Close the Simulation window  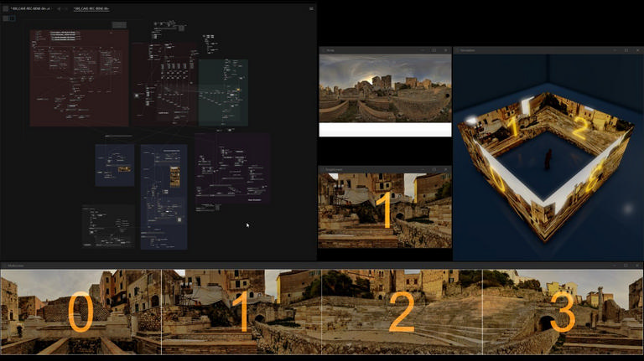click(637, 50)
